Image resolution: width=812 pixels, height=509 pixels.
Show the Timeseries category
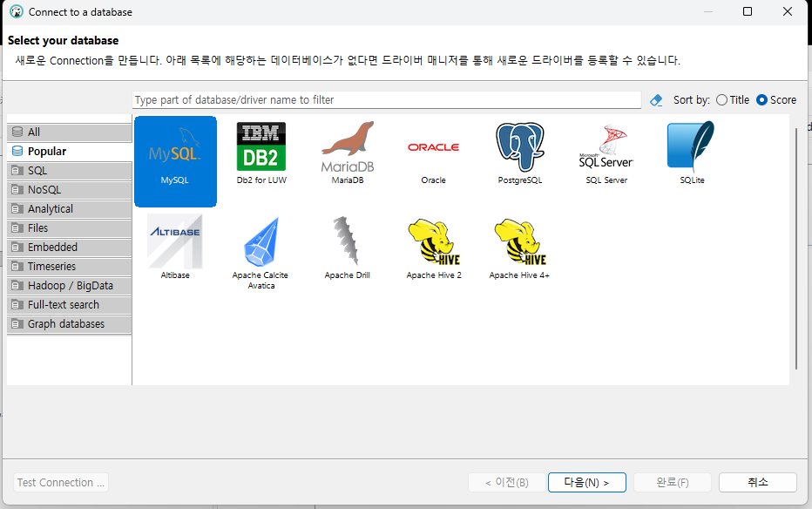pos(70,266)
